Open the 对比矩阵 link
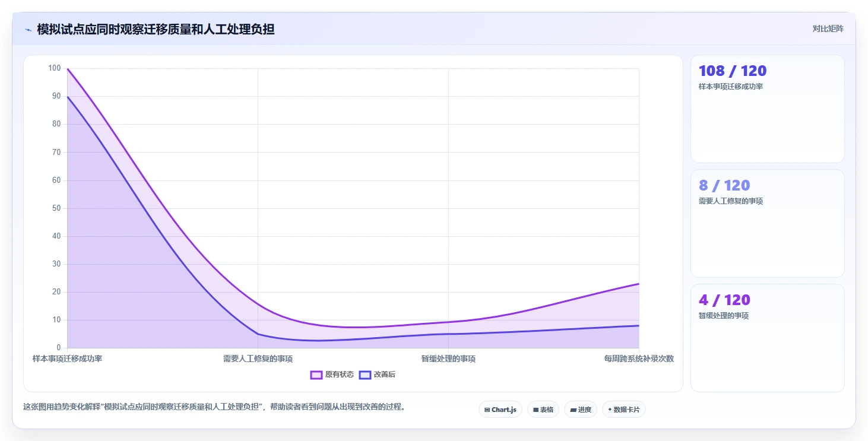The height and width of the screenshot is (441, 868). tap(828, 29)
